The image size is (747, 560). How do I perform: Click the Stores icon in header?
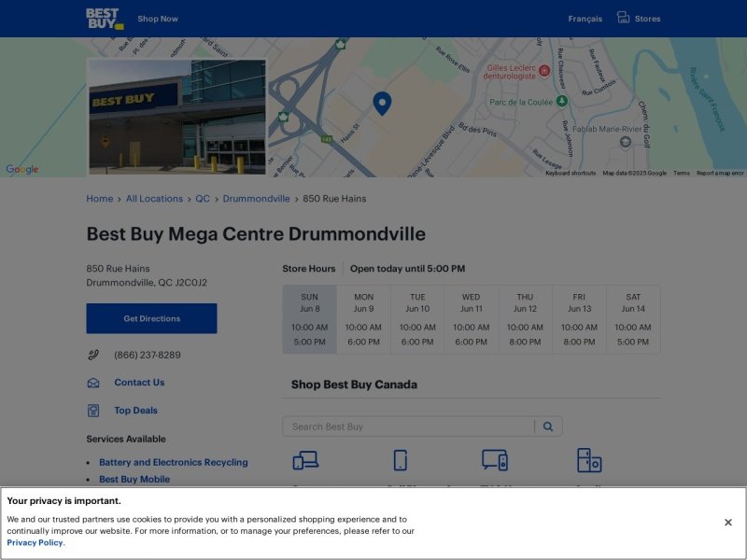(x=623, y=18)
